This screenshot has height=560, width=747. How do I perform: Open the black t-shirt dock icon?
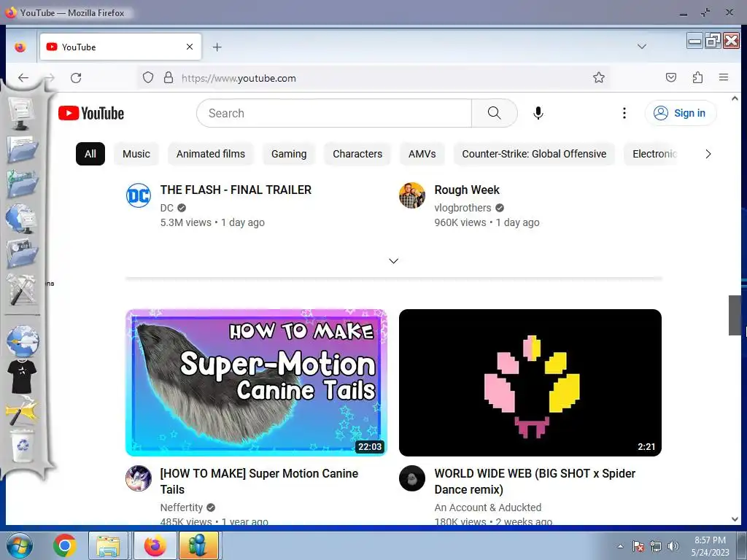pyautogui.click(x=22, y=376)
